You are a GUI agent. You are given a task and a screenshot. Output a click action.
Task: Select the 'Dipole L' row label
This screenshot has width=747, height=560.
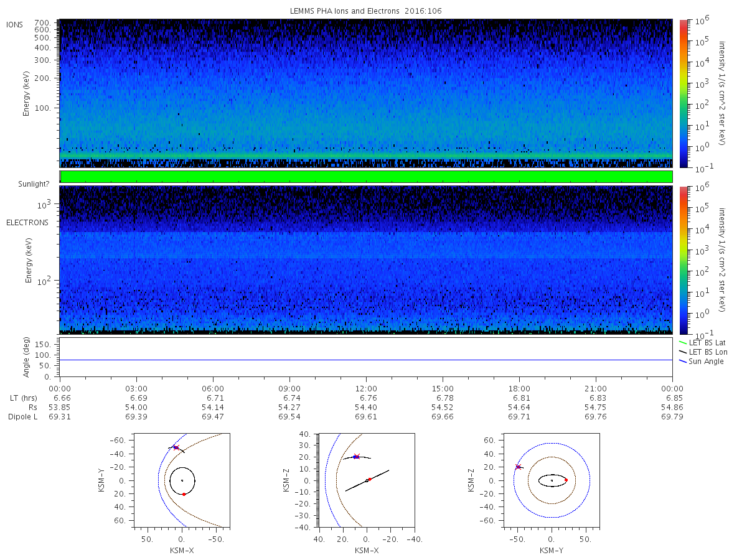click(22, 416)
